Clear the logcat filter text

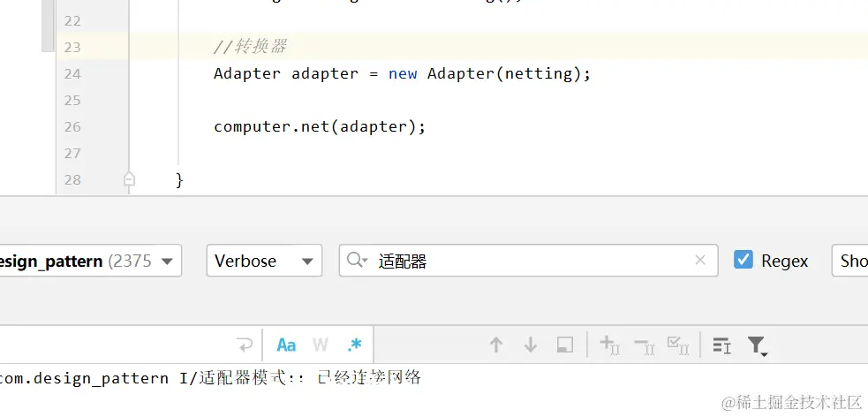[700, 260]
